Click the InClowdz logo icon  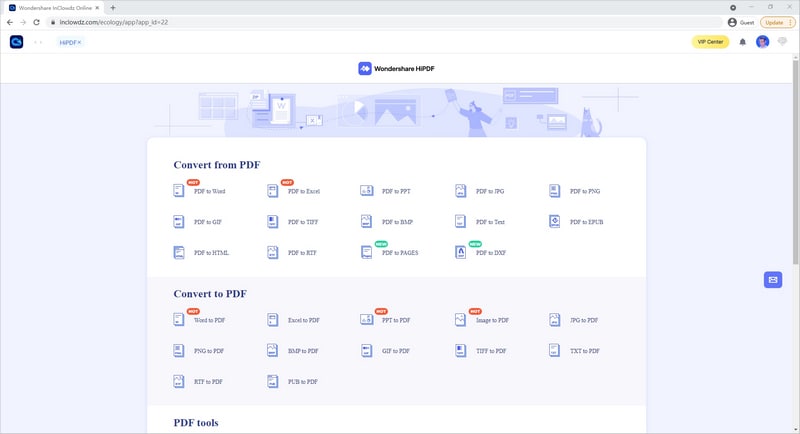(16, 42)
